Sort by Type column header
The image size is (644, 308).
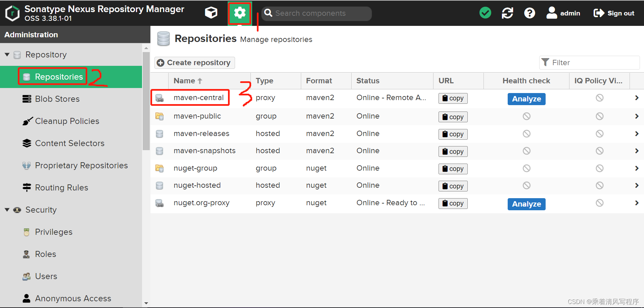(276, 81)
